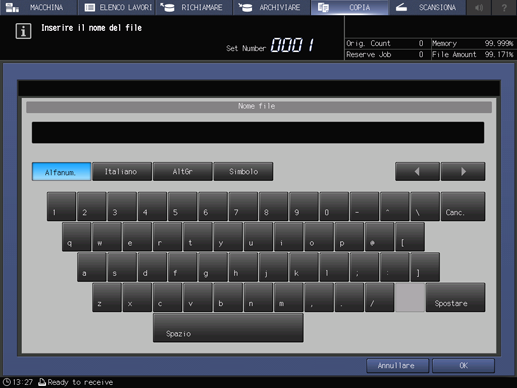Screen dimensions: 517x388
Task: Open the ARCHIVIARE tab
Action: [x=271, y=7]
